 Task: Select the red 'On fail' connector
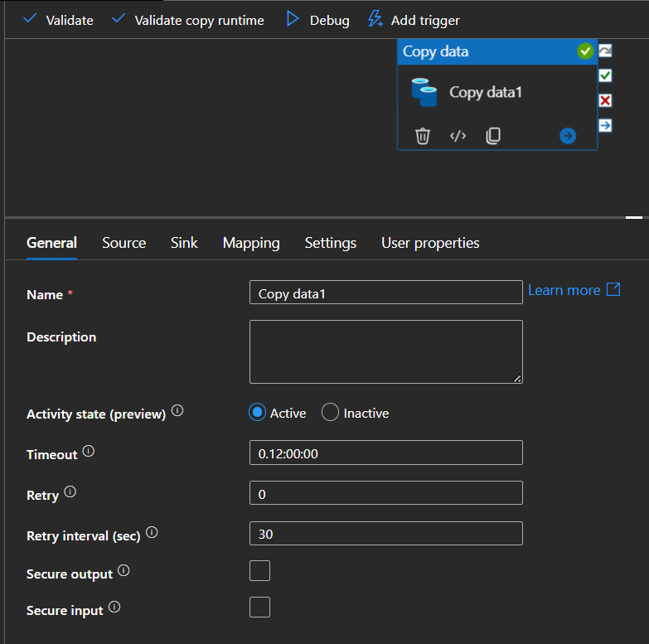[605, 100]
